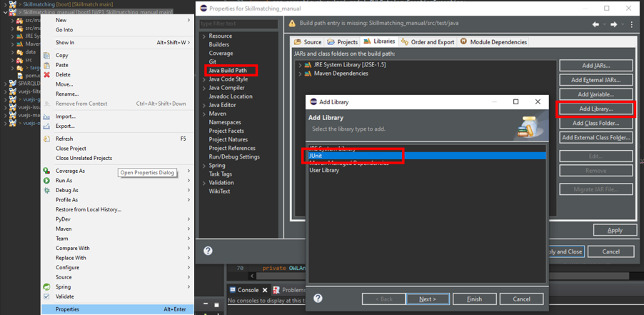Click the Debug As bug icon
644x315 pixels.
[47, 190]
